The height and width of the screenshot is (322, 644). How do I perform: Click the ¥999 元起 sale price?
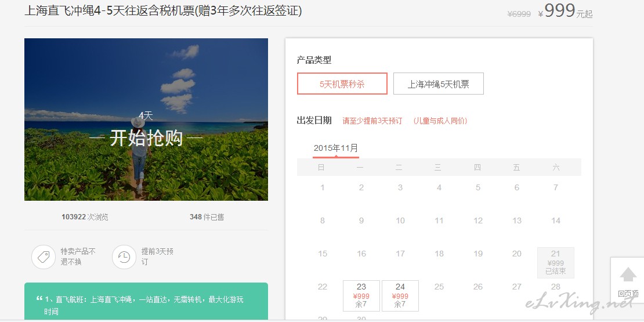coord(565,11)
